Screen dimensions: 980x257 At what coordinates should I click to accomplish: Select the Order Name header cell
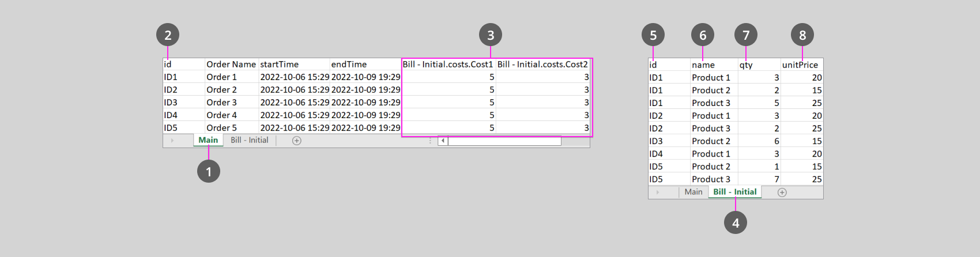coord(231,65)
